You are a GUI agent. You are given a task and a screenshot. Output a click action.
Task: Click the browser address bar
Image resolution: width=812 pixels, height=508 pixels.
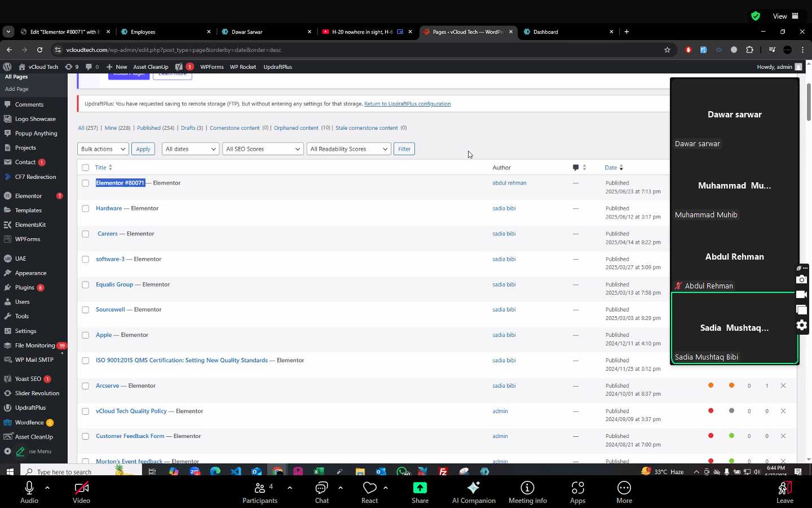pyautogui.click(x=361, y=50)
